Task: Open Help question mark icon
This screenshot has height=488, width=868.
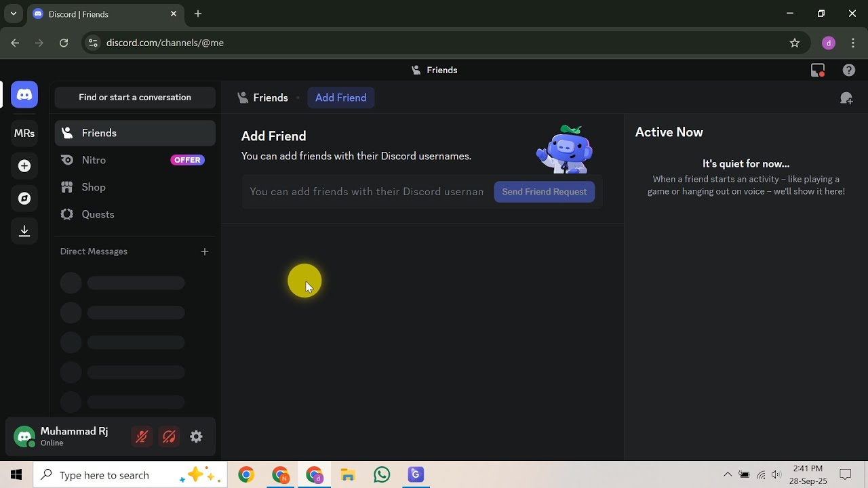Action: (849, 70)
